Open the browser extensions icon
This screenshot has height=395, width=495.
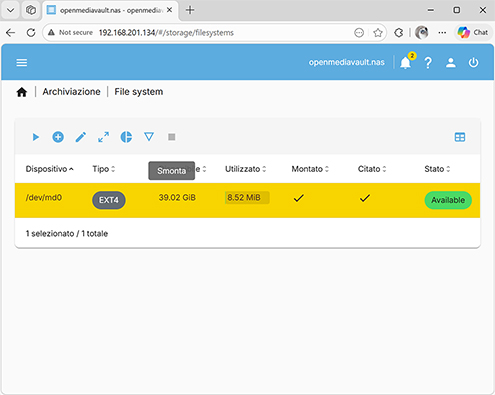pyautogui.click(x=399, y=33)
